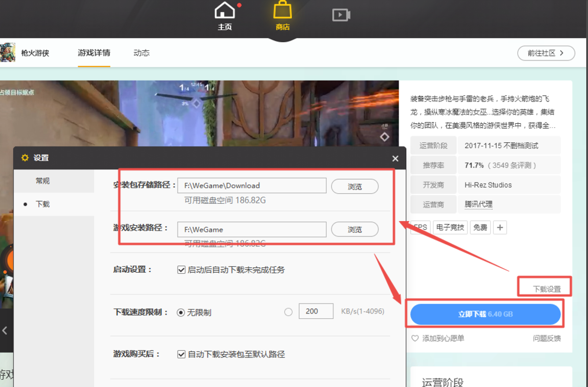The height and width of the screenshot is (387, 588).
Task: Click the heart icon next to 添加到心愿单
Action: tap(415, 337)
